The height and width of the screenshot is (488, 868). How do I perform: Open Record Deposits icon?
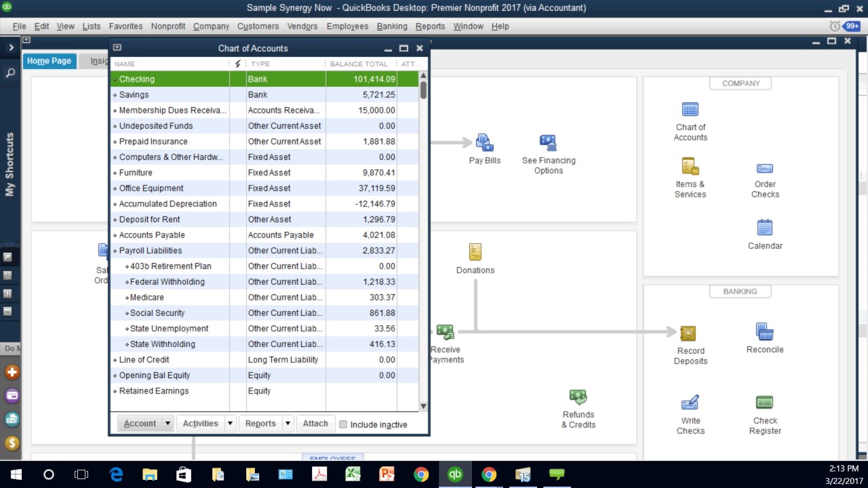(688, 333)
